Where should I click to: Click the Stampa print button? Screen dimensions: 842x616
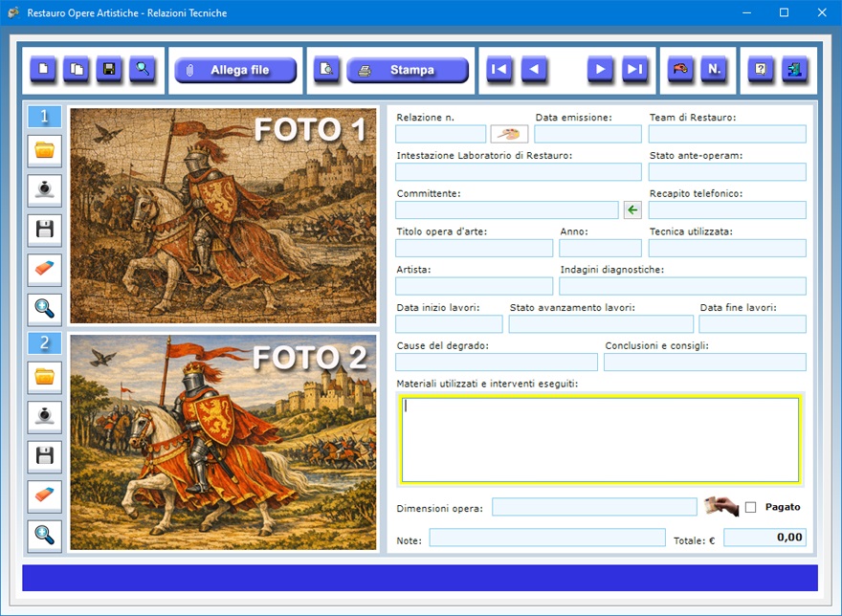(x=408, y=70)
